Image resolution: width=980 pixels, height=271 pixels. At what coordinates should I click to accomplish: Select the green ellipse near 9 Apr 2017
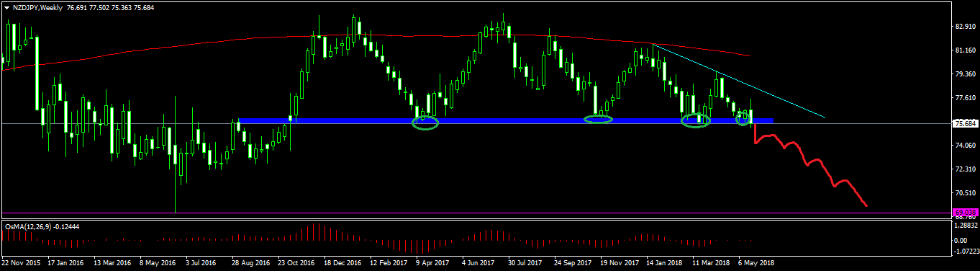click(x=425, y=123)
